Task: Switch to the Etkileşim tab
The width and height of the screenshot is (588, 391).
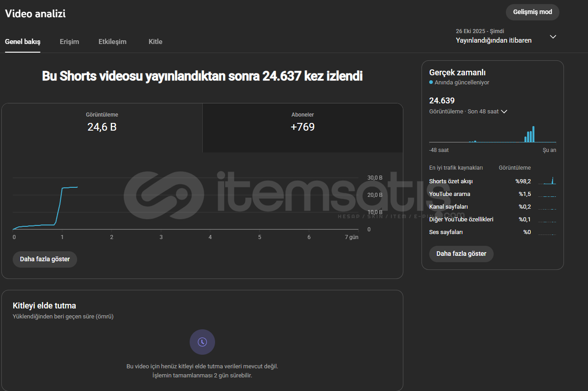Action: tap(113, 42)
